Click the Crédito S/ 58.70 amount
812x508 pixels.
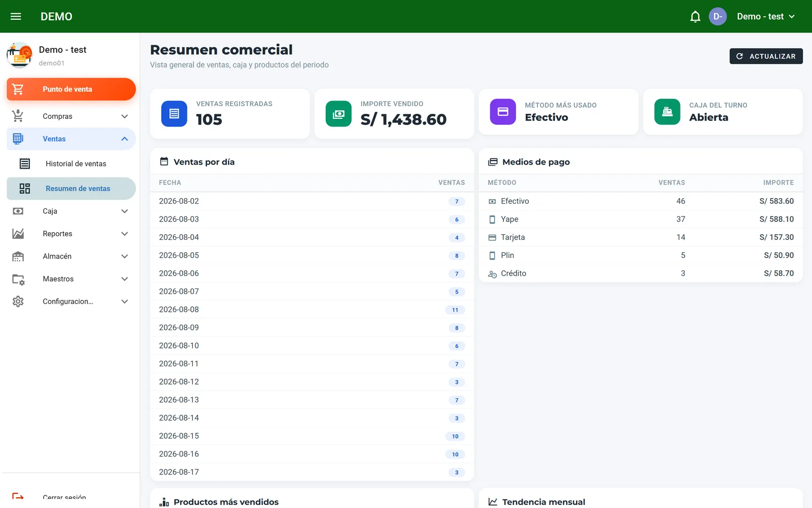779,273
